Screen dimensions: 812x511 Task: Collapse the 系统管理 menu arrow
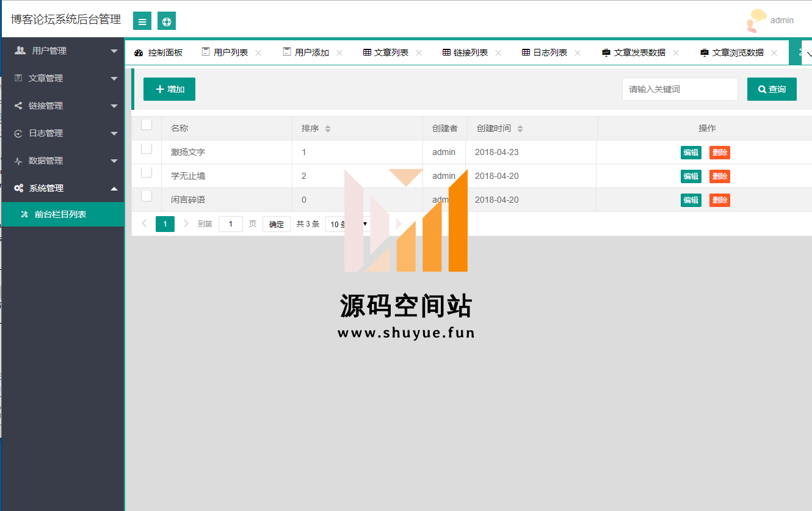point(114,188)
